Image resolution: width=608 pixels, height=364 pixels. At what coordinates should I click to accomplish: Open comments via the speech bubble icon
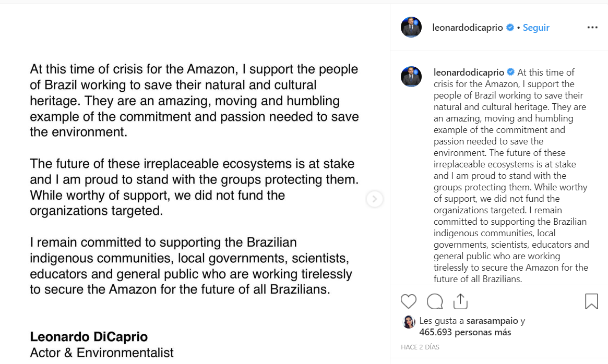click(435, 301)
